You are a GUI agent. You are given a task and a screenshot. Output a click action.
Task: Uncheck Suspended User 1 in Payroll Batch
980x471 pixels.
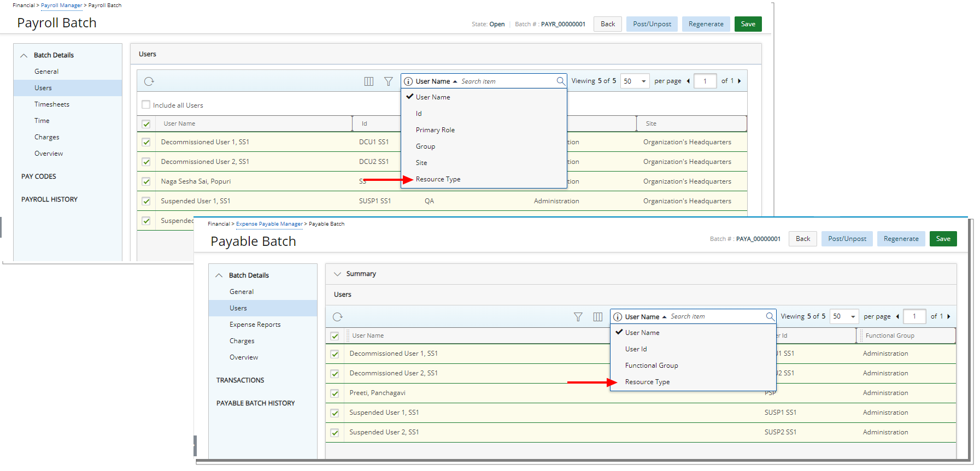(146, 201)
